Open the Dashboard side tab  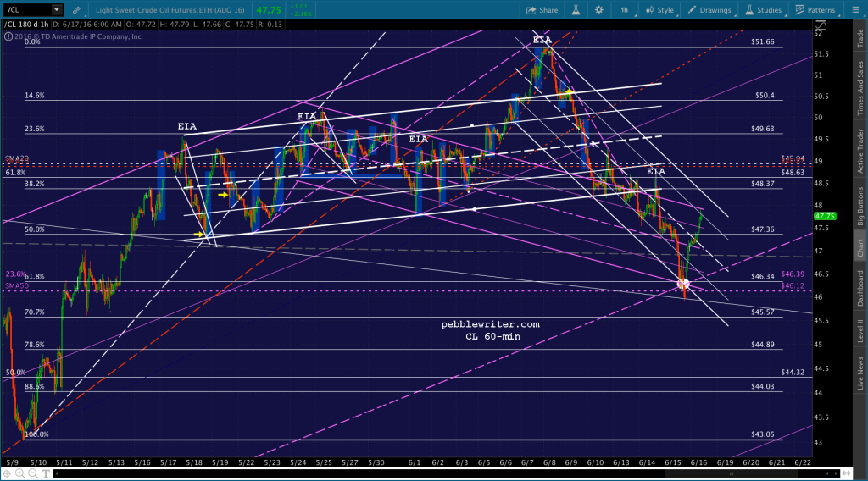point(860,288)
